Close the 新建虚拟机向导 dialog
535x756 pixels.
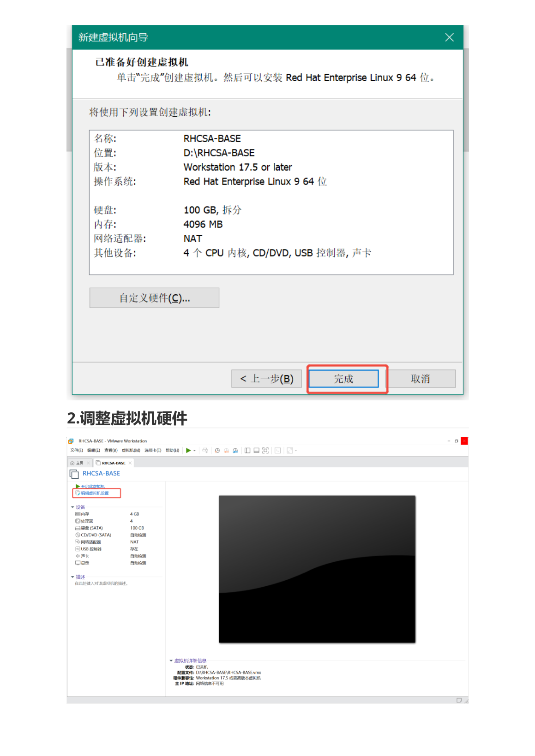tap(449, 37)
